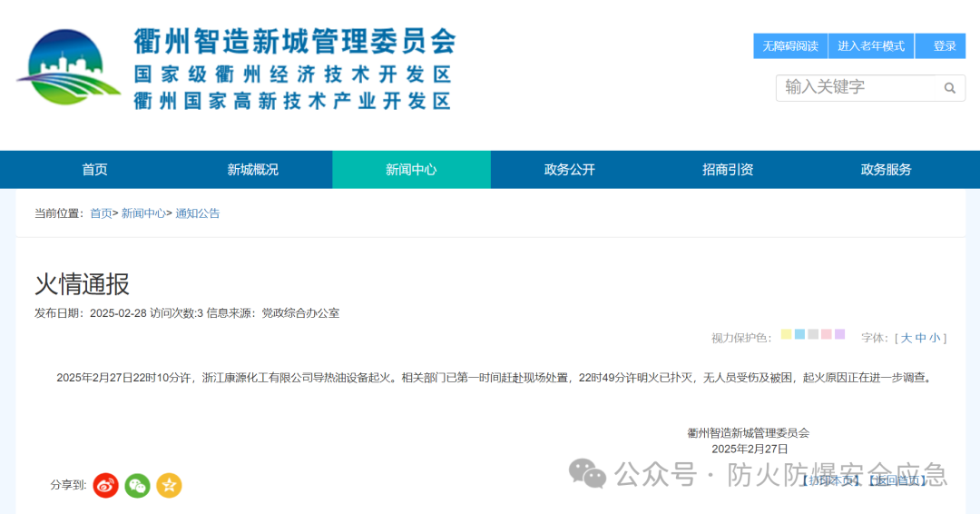Click 视力保护色 label
Screen dimensions: 980x514
[x=742, y=339]
